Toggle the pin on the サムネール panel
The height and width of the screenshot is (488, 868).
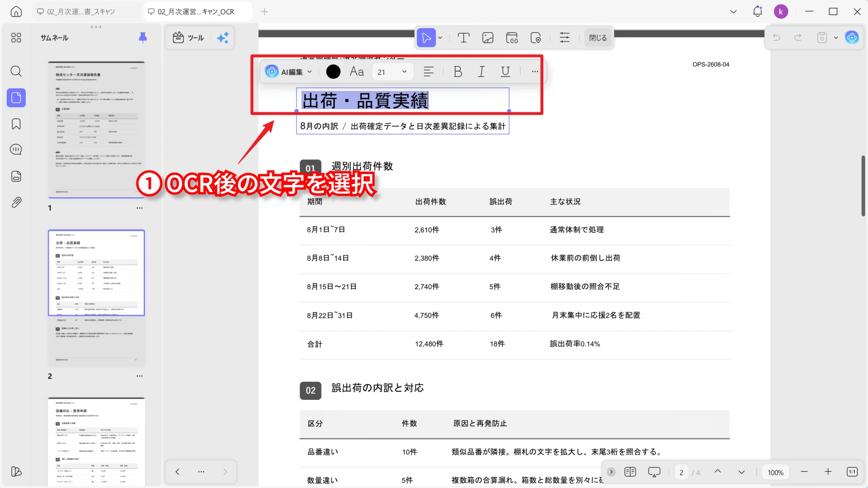(143, 38)
